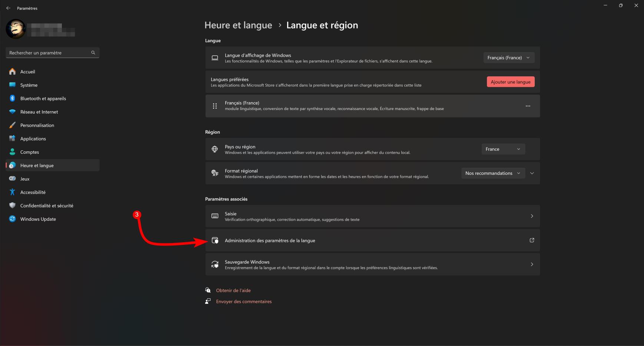Click the Rechercher un paramètre search field

(x=48, y=53)
